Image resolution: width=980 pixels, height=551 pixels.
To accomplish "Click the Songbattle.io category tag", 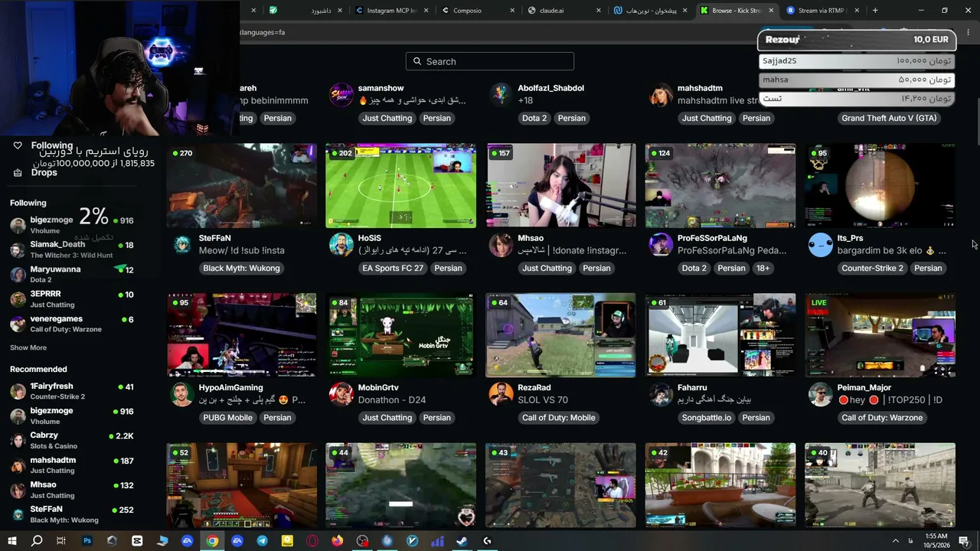I will pos(706,418).
